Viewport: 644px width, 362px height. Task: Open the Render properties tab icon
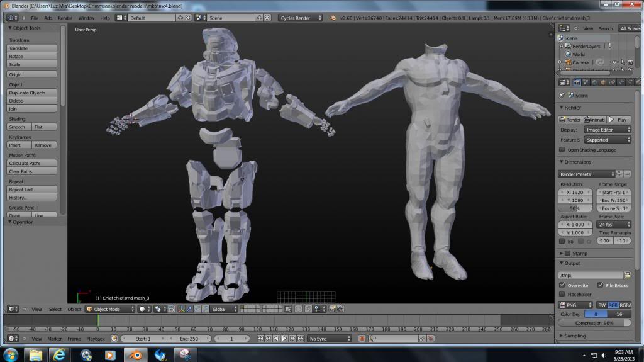[x=577, y=82]
